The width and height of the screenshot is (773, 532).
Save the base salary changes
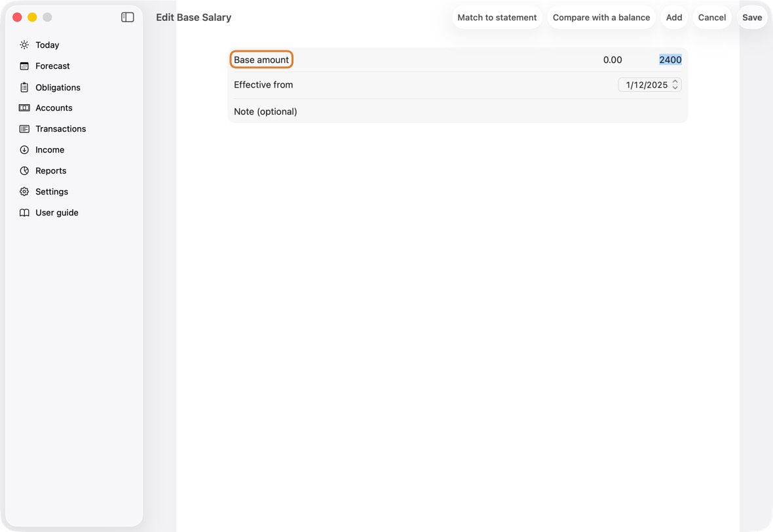pyautogui.click(x=752, y=17)
